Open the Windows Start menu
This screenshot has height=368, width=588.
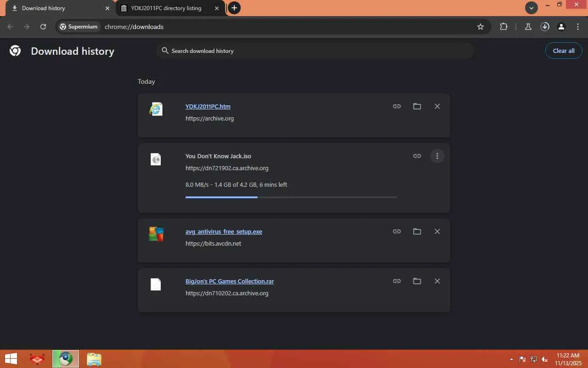pos(11,359)
